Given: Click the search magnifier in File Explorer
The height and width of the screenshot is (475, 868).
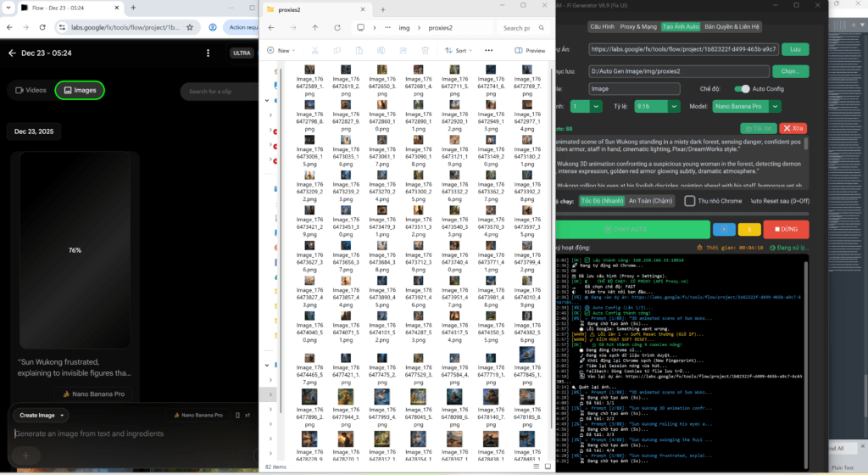Looking at the screenshot, I should click(x=542, y=28).
